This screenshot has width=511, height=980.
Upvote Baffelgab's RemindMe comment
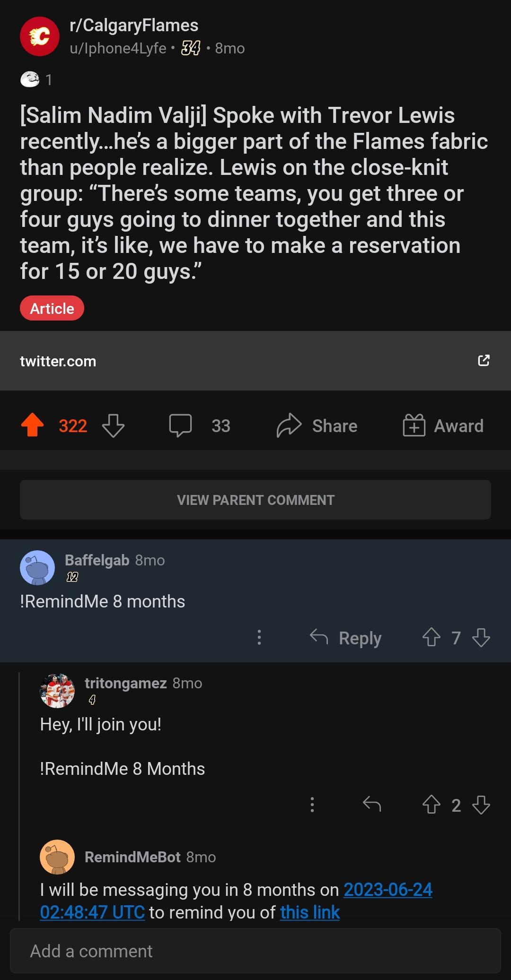click(x=431, y=637)
